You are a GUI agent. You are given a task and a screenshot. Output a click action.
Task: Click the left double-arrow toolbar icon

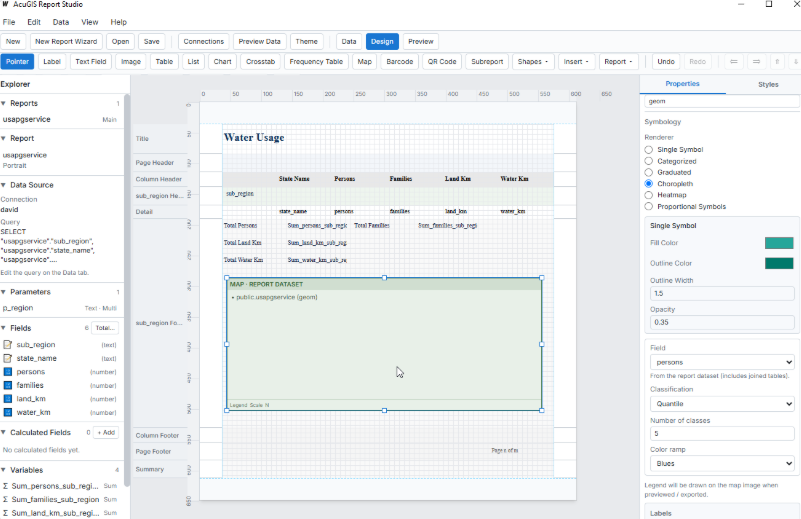(734, 61)
